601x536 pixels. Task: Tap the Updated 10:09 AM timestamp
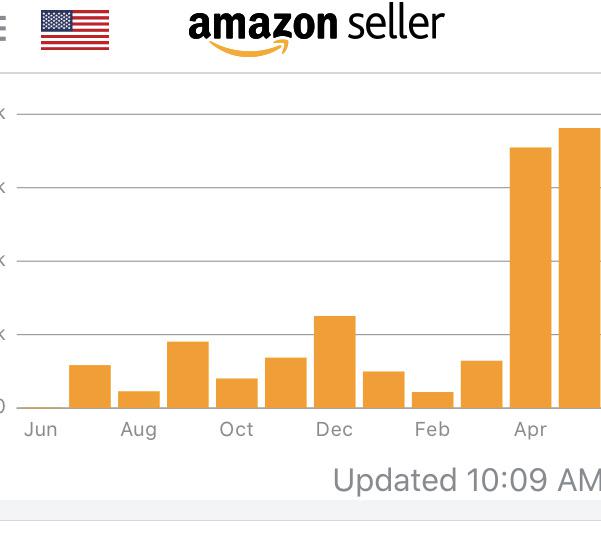click(x=466, y=480)
